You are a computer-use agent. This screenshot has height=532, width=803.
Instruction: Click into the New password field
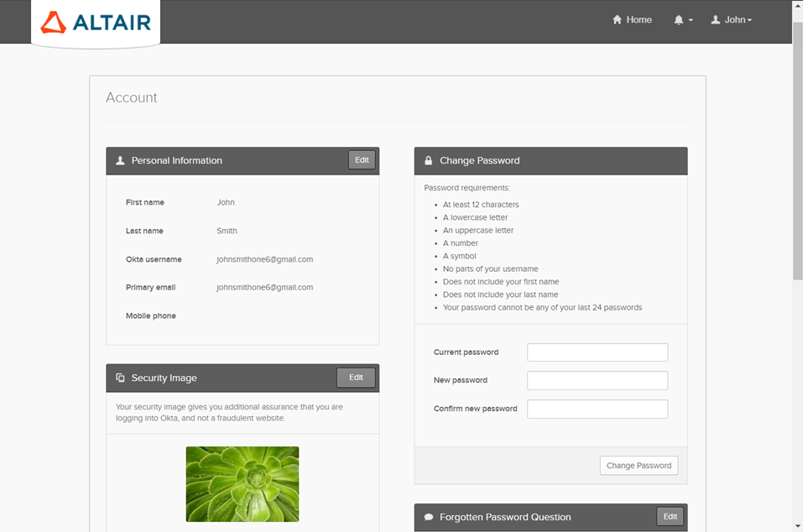coord(597,381)
